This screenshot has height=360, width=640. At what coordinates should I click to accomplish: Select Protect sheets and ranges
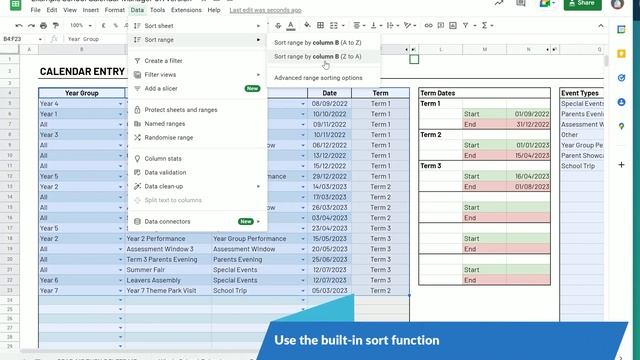(198, 109)
